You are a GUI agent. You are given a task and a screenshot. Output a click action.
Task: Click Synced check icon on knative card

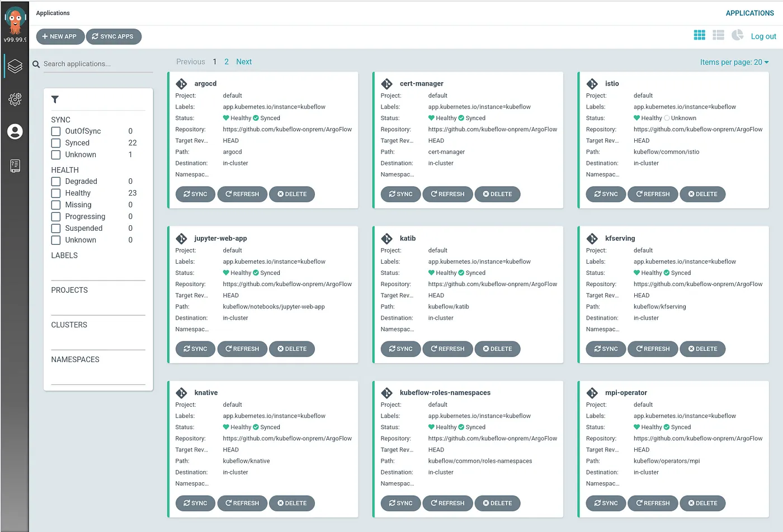click(256, 427)
